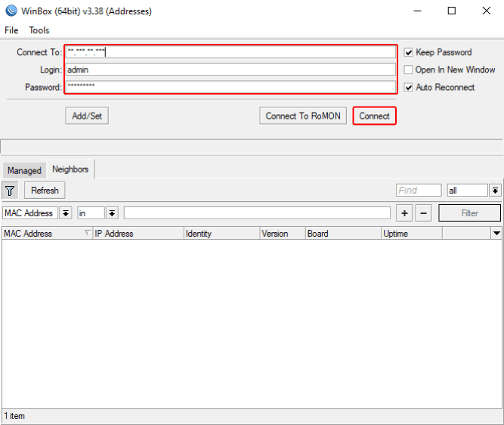The image size is (504, 425).
Task: Click Connect To RoMON button
Action: [303, 116]
